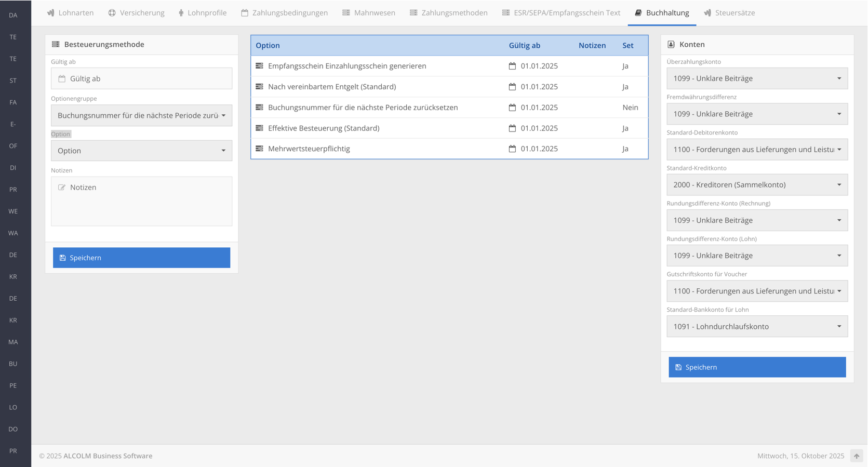Click Speichern in the Konten panel
The width and height of the screenshot is (868, 467).
tap(757, 367)
